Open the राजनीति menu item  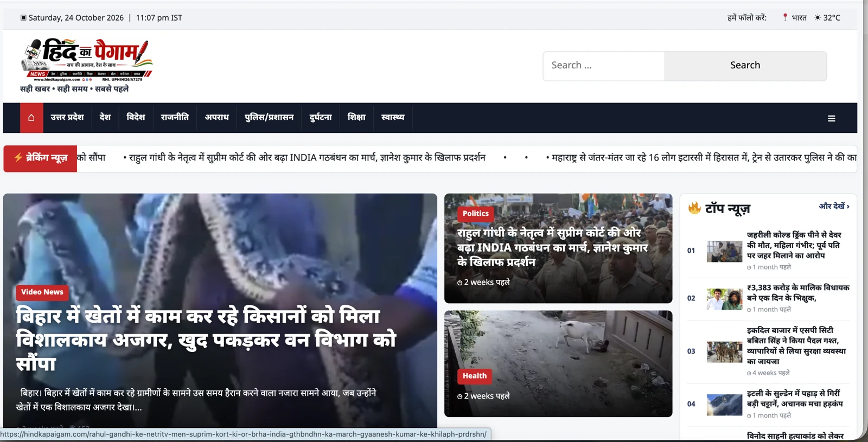pos(175,118)
